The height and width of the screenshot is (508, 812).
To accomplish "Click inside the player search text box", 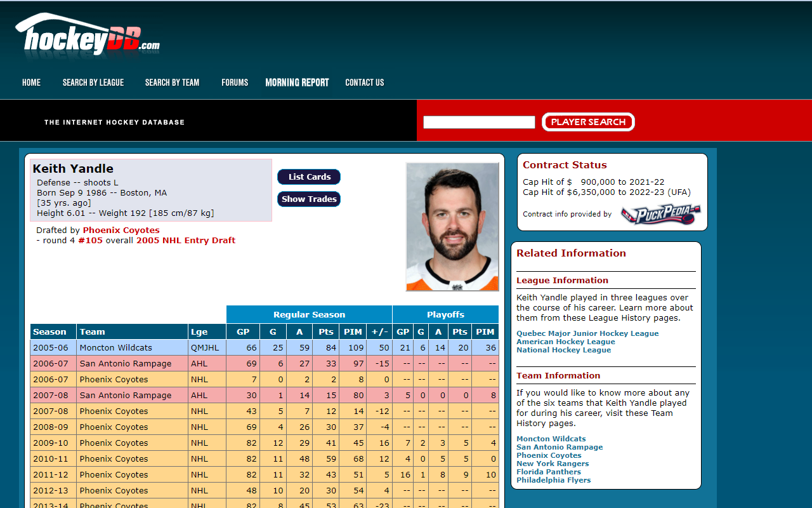I will coord(479,122).
